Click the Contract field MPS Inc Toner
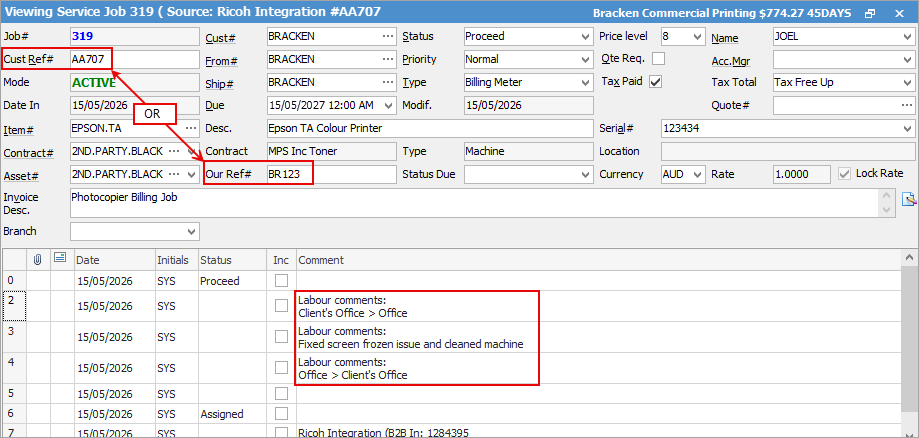 pyautogui.click(x=331, y=151)
